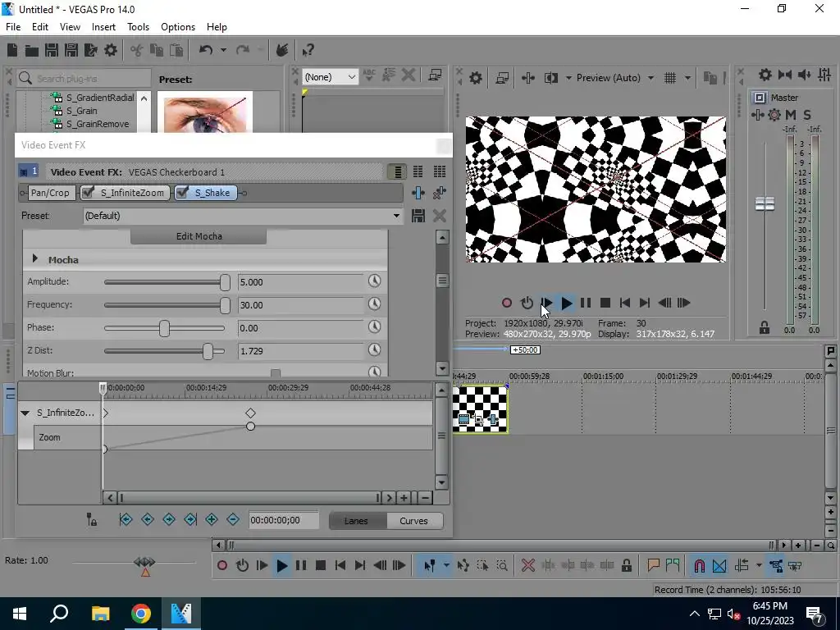840x630 pixels.
Task: Open the Insert menu
Action: 103,27
